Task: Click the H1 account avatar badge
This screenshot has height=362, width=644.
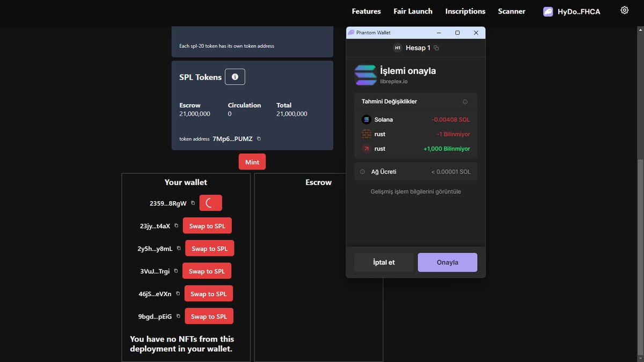Action: [x=398, y=48]
